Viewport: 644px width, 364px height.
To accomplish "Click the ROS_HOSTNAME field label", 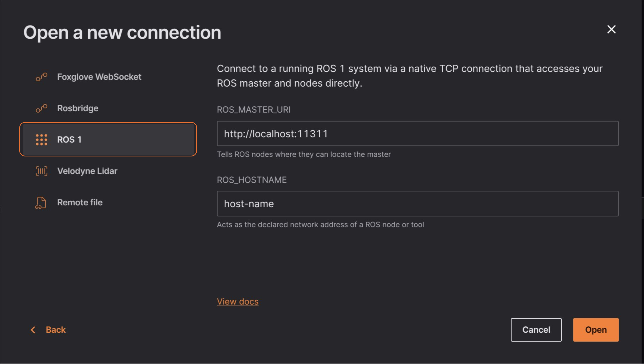I will tap(252, 180).
